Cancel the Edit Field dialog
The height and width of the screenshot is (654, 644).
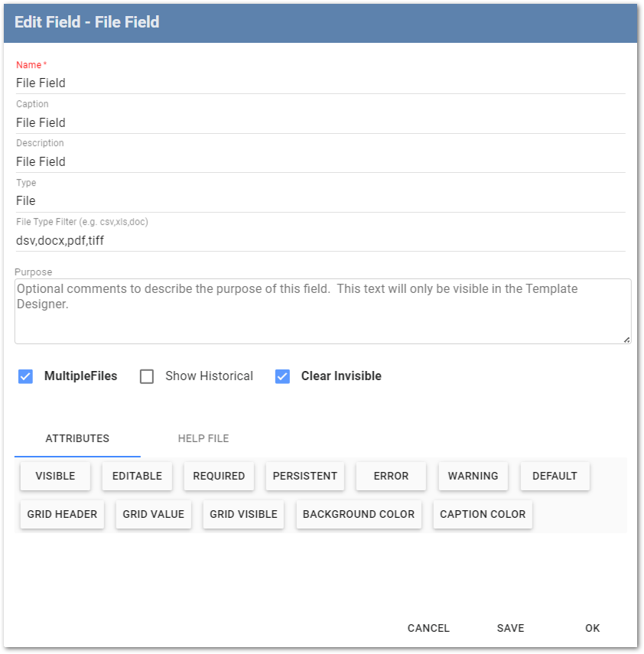pos(428,628)
